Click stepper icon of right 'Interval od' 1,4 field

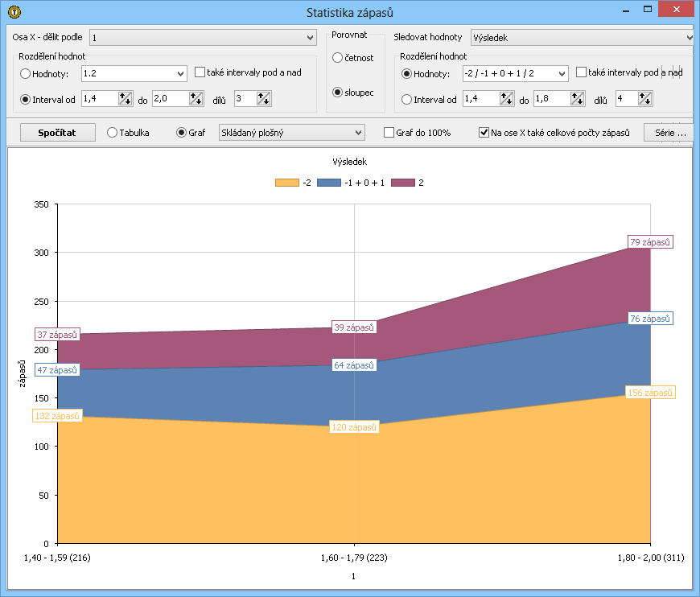click(506, 99)
